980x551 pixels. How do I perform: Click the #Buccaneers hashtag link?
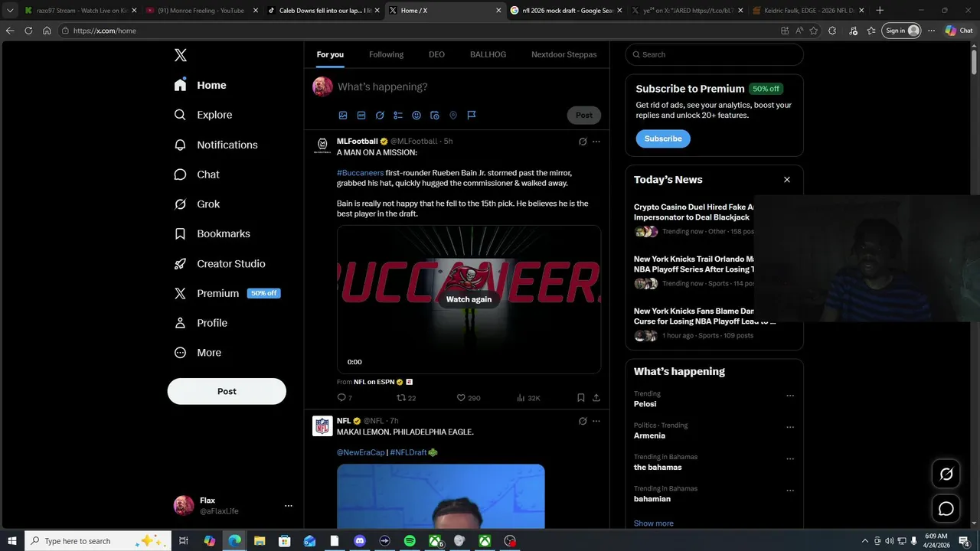(x=360, y=173)
